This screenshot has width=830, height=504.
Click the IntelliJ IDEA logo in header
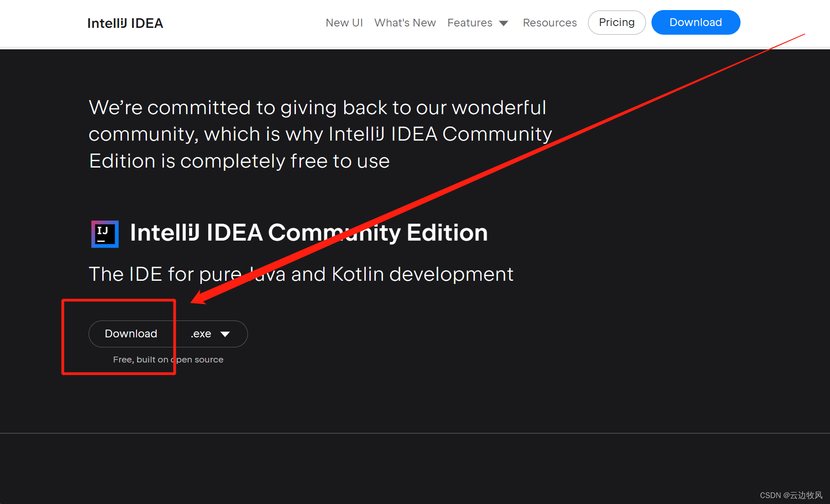[125, 23]
